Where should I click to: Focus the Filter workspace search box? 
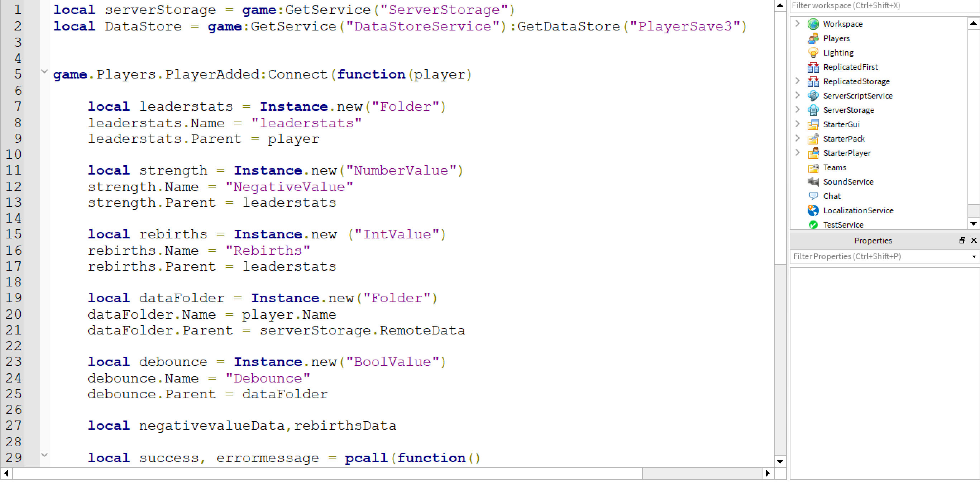[x=885, y=6]
